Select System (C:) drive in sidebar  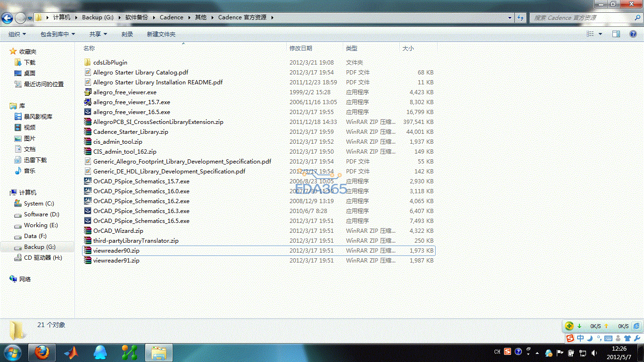coord(39,203)
